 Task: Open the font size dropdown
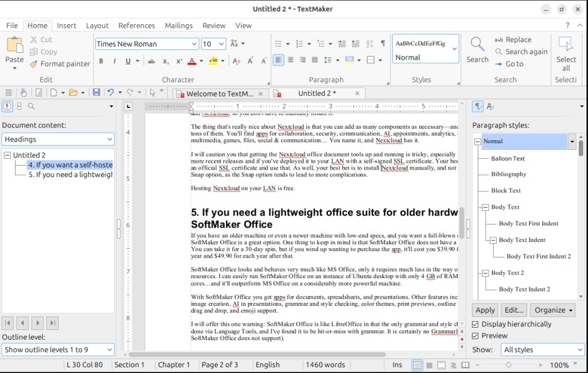click(221, 44)
